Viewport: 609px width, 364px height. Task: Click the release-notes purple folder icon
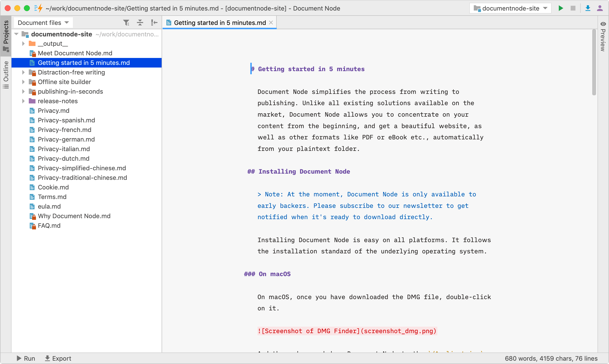click(32, 101)
